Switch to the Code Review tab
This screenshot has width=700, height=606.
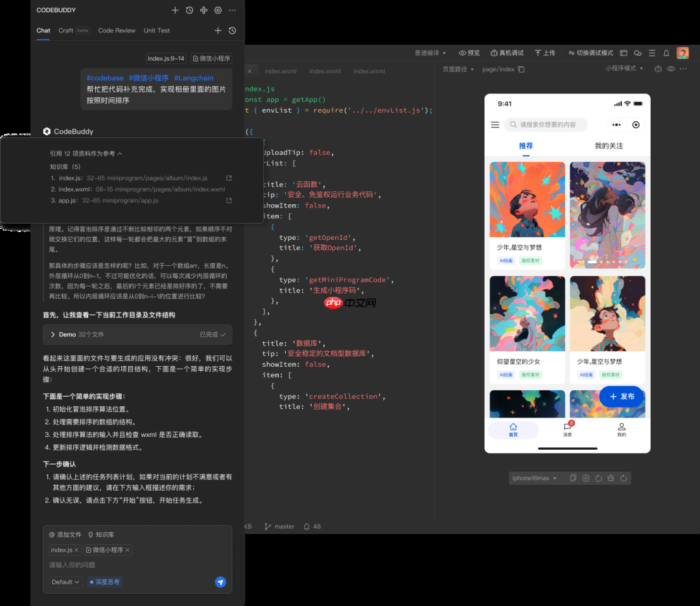[117, 30]
